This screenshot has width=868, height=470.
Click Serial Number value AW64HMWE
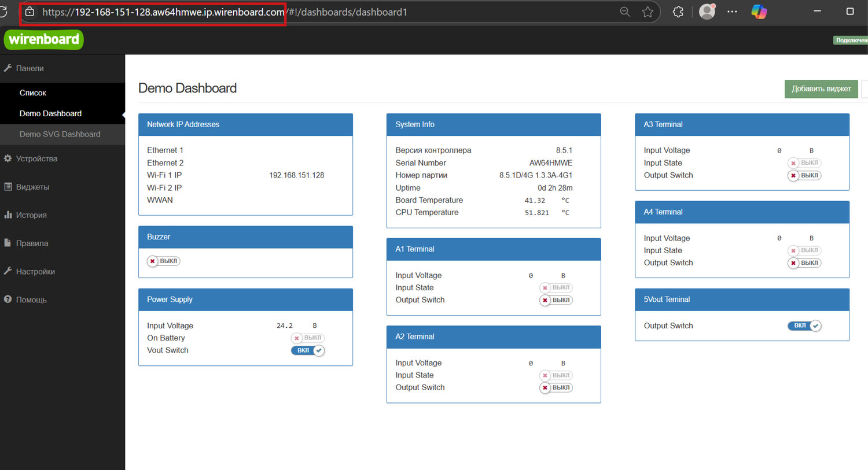pyautogui.click(x=551, y=163)
